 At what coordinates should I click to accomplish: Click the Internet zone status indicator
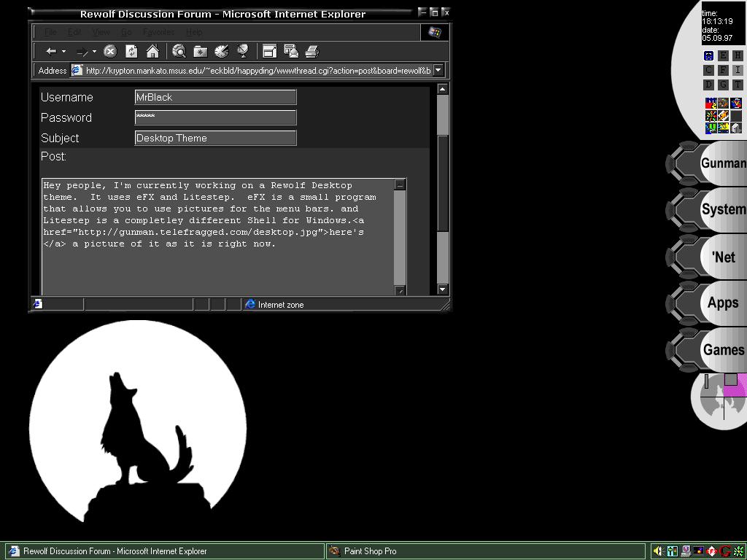274,304
